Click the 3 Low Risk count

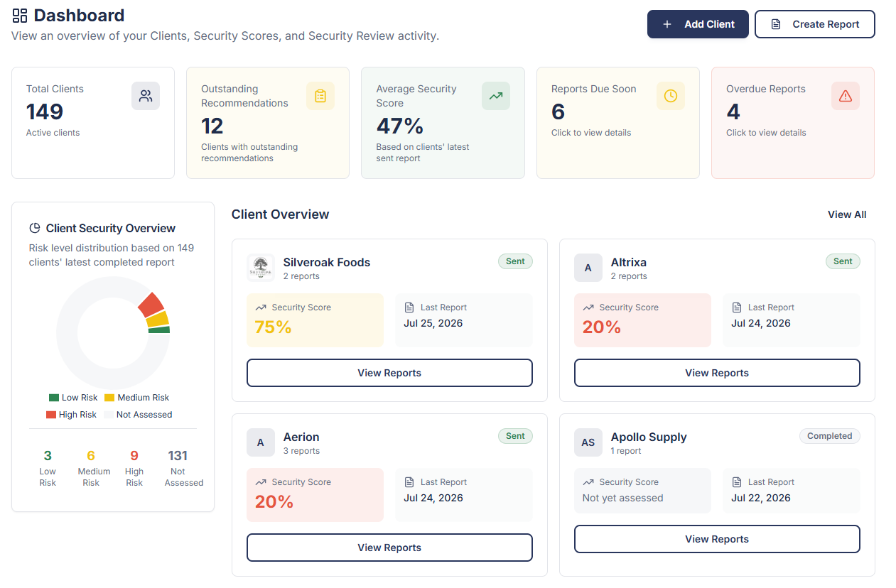pyautogui.click(x=48, y=456)
